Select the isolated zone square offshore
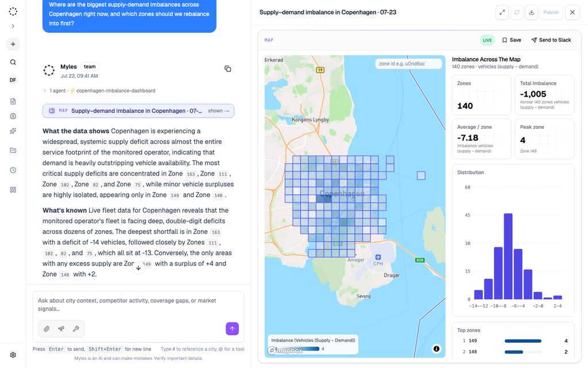This screenshot has width=588, height=368. coord(421,176)
